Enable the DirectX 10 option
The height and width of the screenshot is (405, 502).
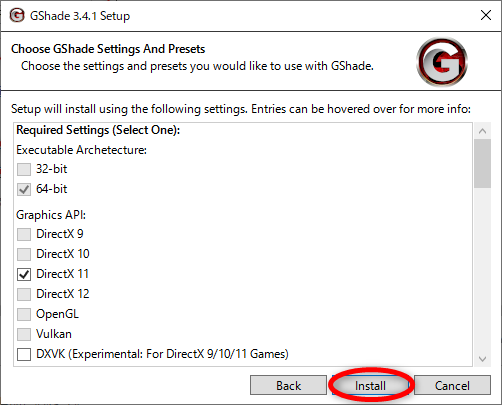[24, 254]
